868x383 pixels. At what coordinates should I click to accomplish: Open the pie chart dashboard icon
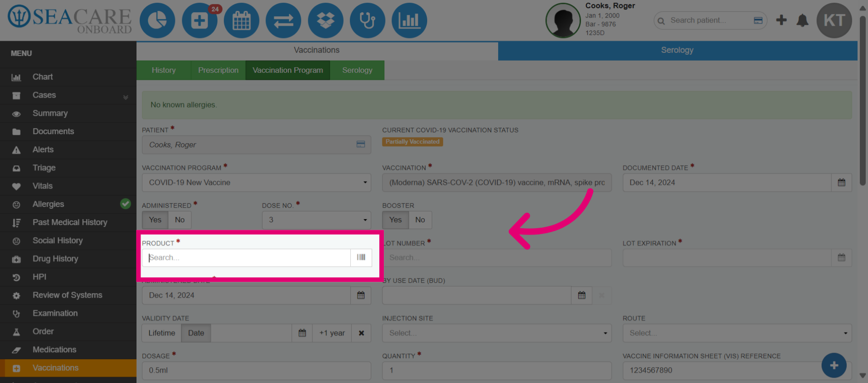pos(157,20)
